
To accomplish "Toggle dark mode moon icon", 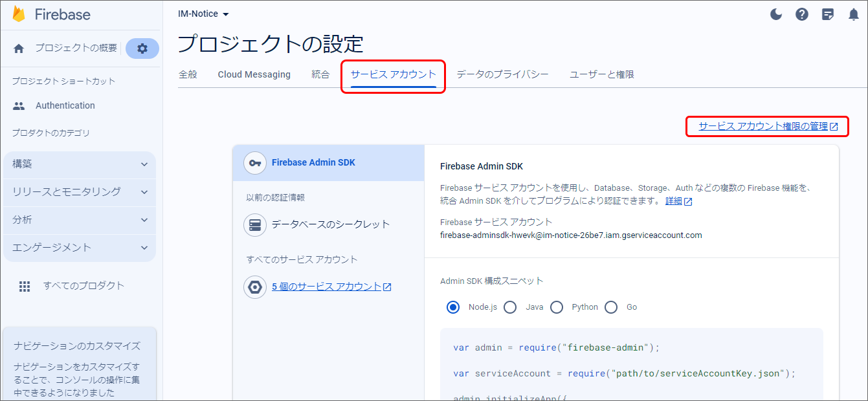I will 776,14.
